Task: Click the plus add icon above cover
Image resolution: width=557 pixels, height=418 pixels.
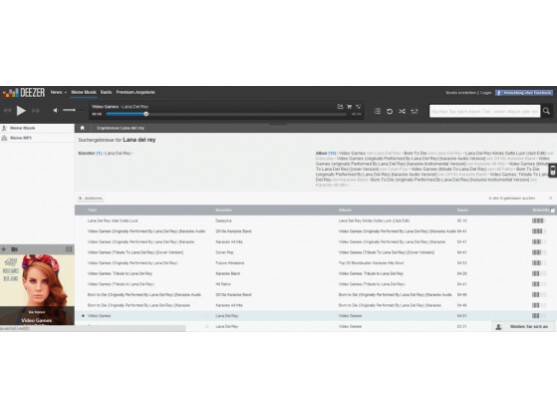Action: [x=4, y=249]
